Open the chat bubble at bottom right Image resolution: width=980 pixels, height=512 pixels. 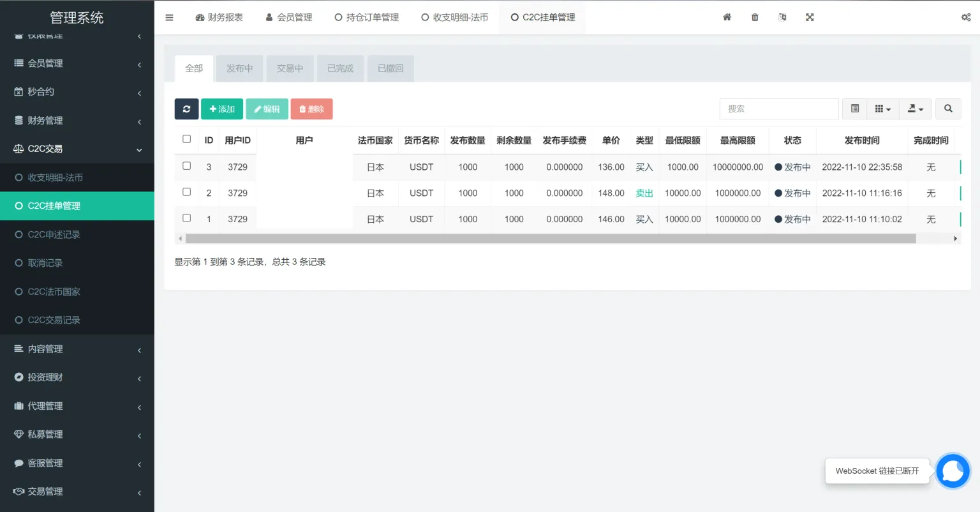tap(953, 471)
